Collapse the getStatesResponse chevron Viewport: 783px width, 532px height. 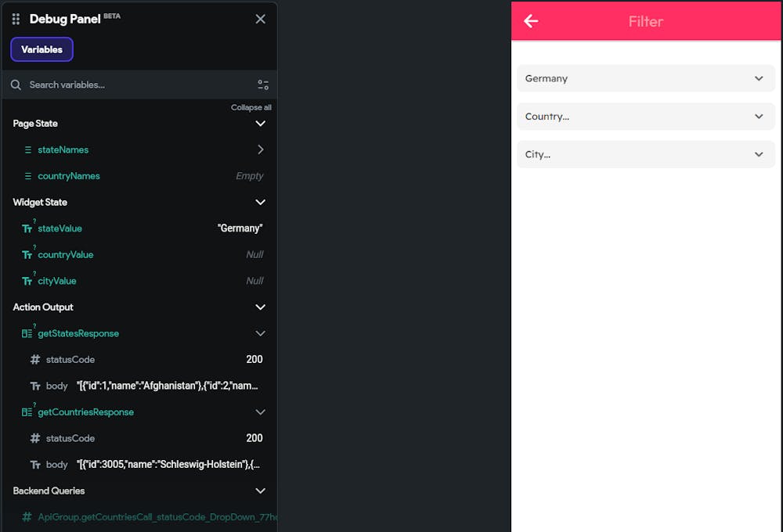coord(260,333)
